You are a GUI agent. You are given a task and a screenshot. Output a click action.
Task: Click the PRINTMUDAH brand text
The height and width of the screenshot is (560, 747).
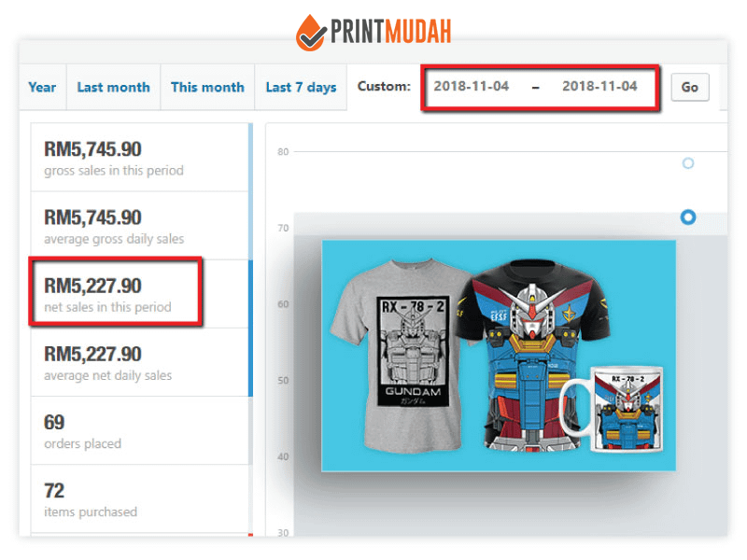tap(390, 32)
